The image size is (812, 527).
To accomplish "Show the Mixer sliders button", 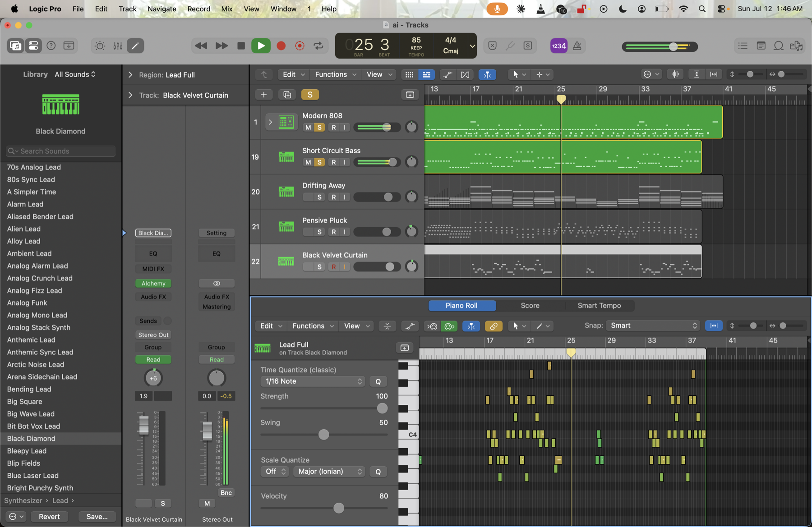I will pos(118,46).
